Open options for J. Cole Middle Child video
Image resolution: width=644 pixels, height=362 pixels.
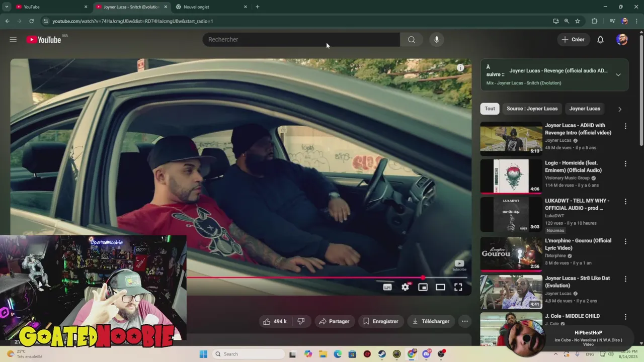(625, 317)
